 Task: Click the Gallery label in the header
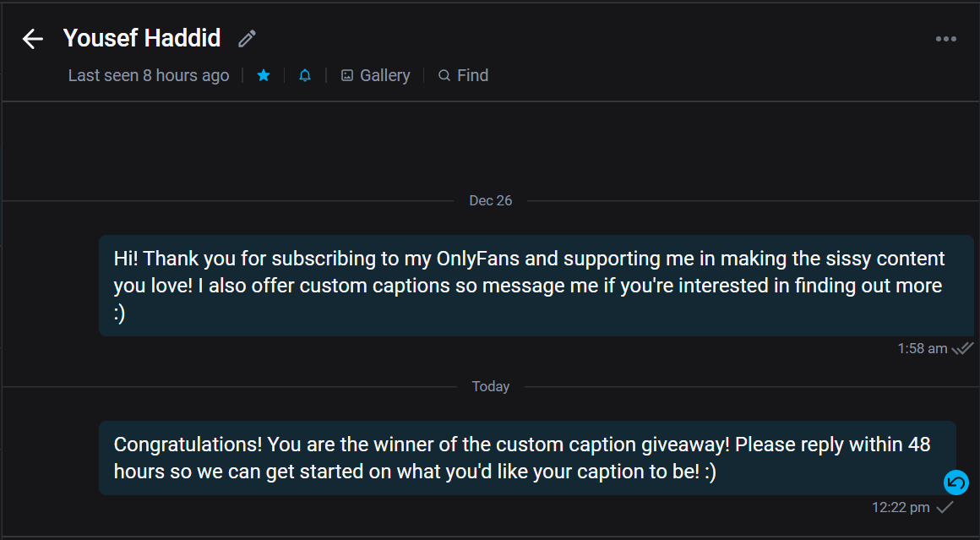coord(384,75)
